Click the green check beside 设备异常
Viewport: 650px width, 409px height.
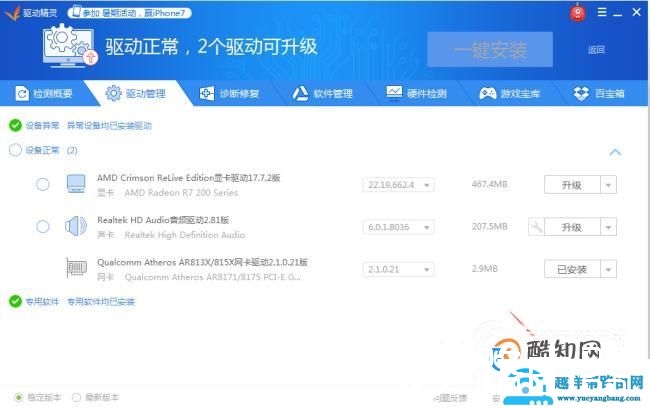pyautogui.click(x=15, y=125)
